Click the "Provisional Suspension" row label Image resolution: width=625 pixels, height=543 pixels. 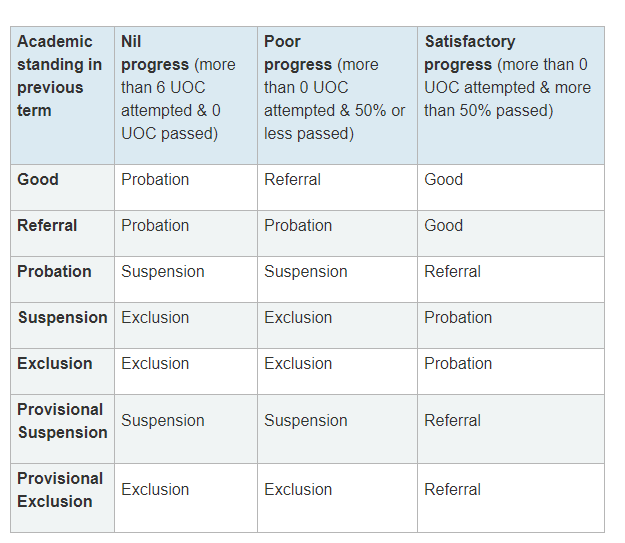point(61,421)
